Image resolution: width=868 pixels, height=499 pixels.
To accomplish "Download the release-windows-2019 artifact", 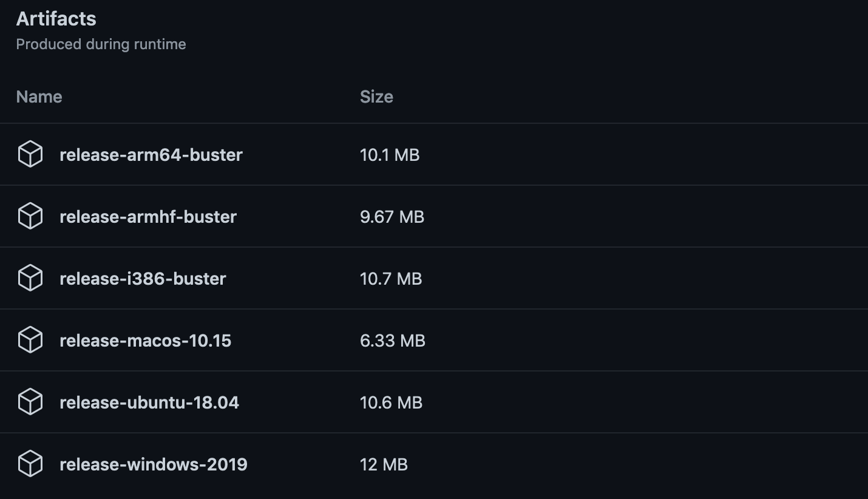I will [154, 464].
